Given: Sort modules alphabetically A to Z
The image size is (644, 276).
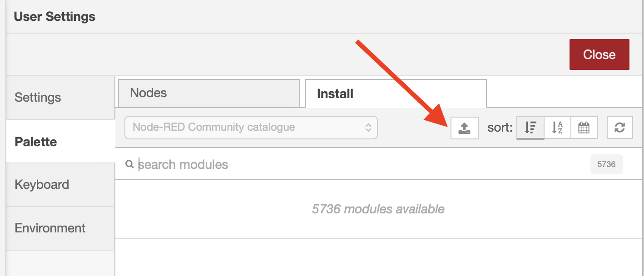Looking at the screenshot, I should pyautogui.click(x=557, y=128).
